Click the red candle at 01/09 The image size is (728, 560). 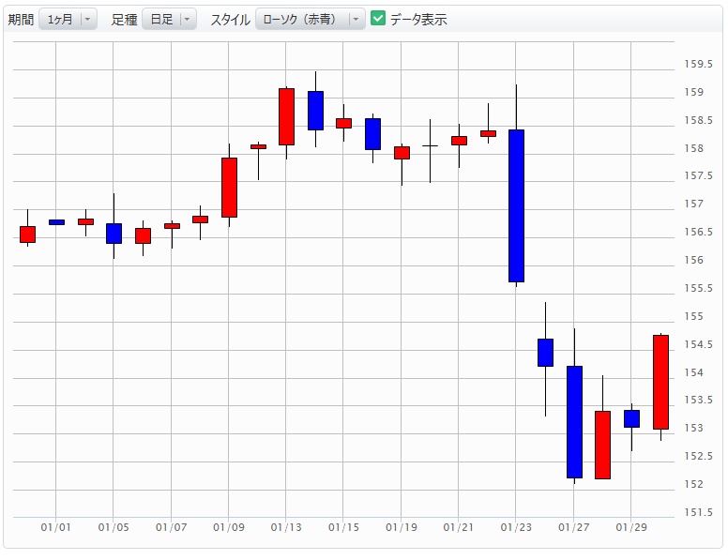pos(229,188)
